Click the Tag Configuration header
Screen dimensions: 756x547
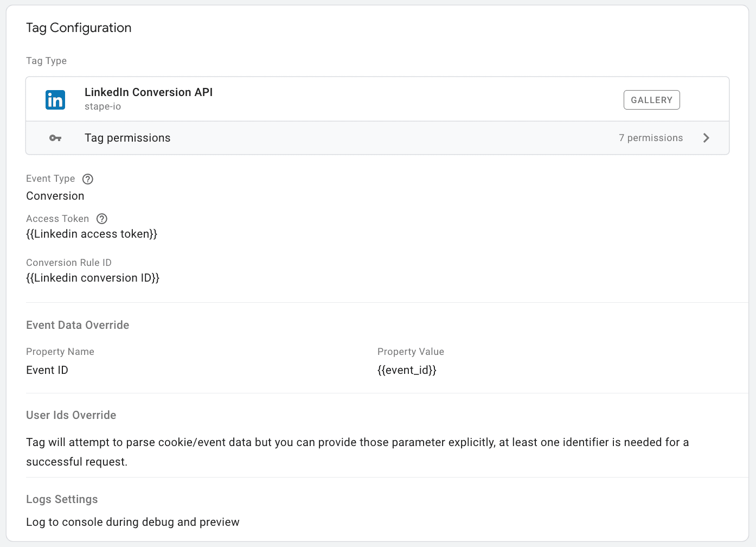78,28
